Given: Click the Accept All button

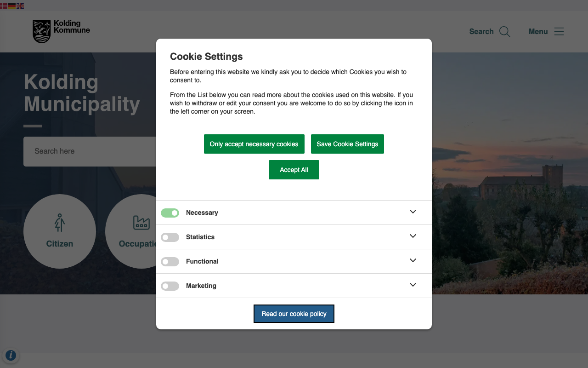Looking at the screenshot, I should click(x=294, y=170).
